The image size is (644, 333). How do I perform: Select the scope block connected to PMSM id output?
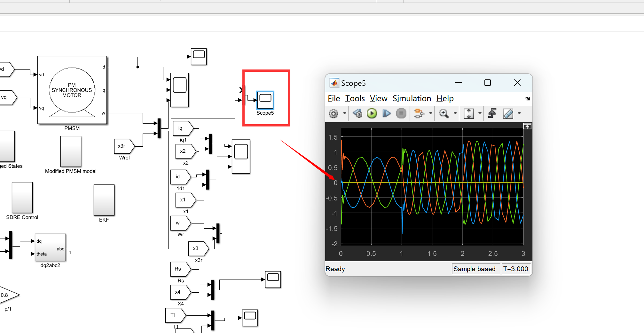(x=199, y=57)
